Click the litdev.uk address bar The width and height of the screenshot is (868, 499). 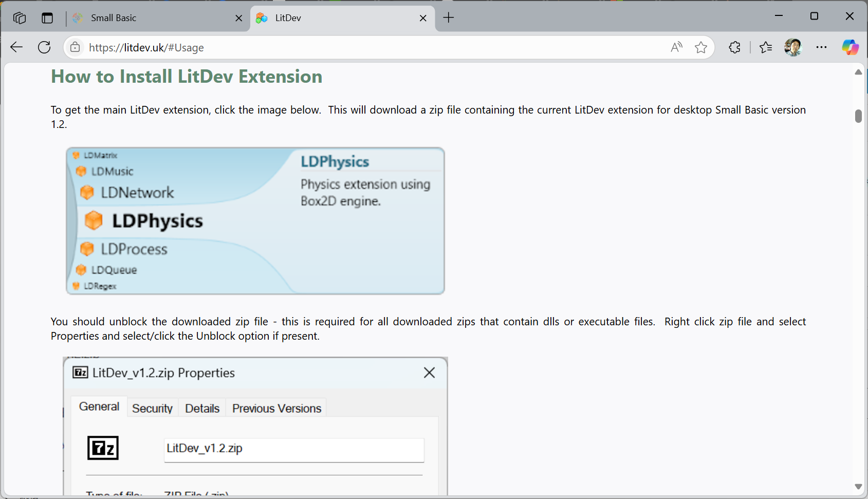coord(360,47)
